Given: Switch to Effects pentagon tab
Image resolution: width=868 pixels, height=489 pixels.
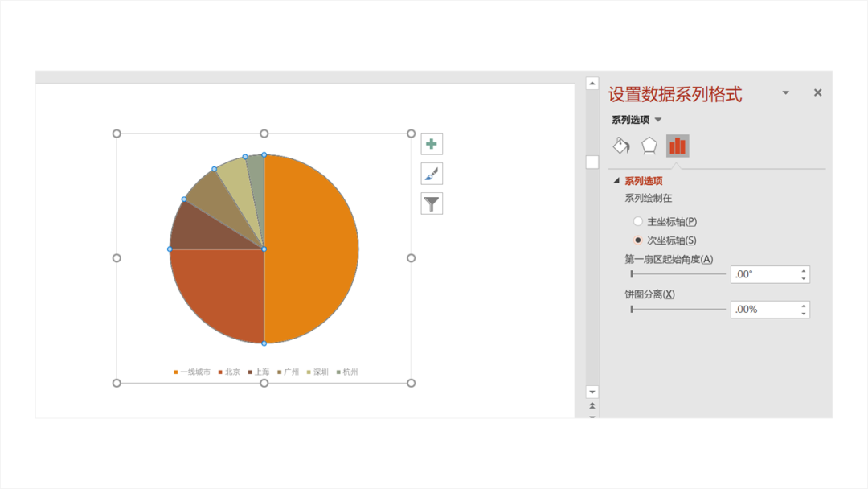Looking at the screenshot, I should [x=649, y=146].
